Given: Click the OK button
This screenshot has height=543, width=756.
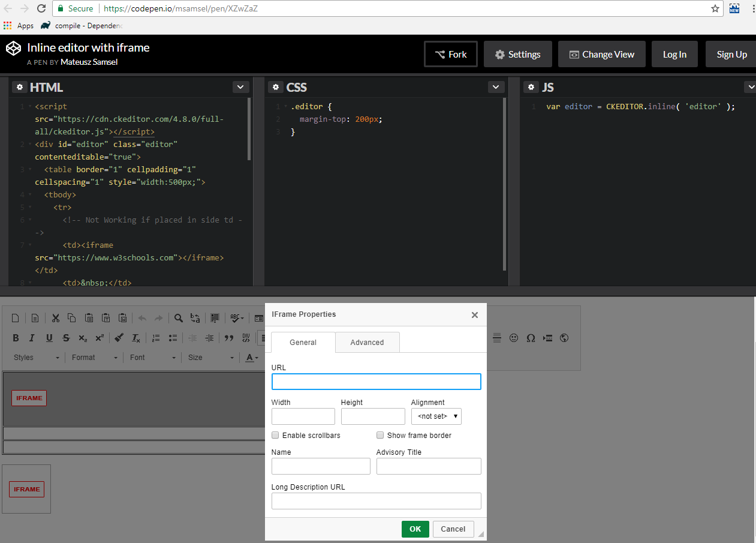Looking at the screenshot, I should coord(415,529).
